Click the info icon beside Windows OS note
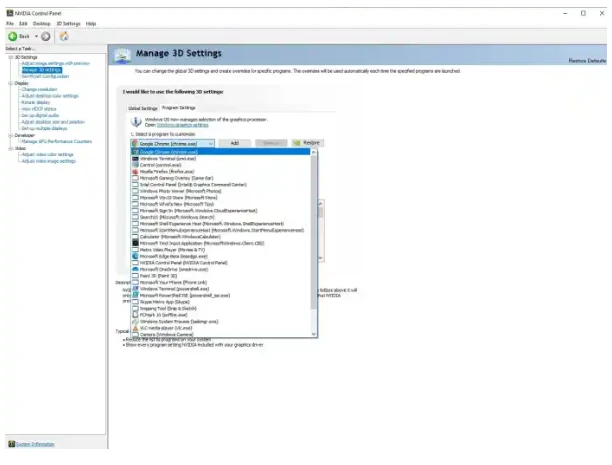This screenshot has height=465, width=612. click(136, 122)
